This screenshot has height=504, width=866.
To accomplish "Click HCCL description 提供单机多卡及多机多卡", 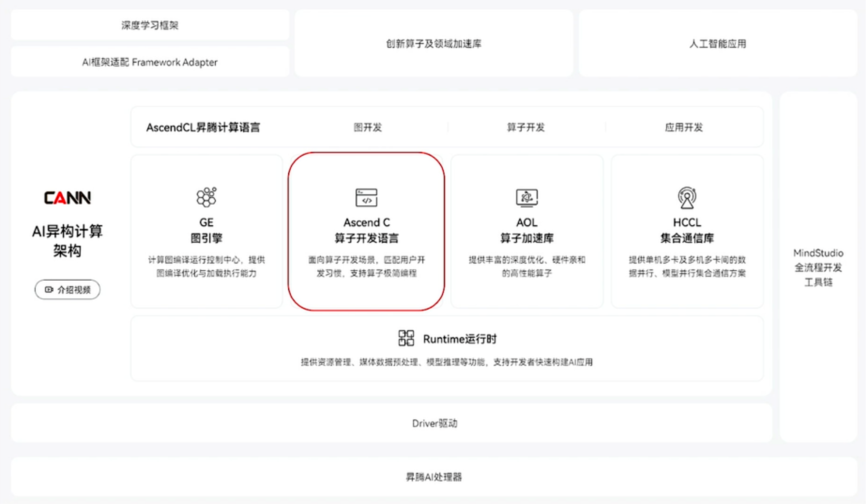I will (x=687, y=266).
